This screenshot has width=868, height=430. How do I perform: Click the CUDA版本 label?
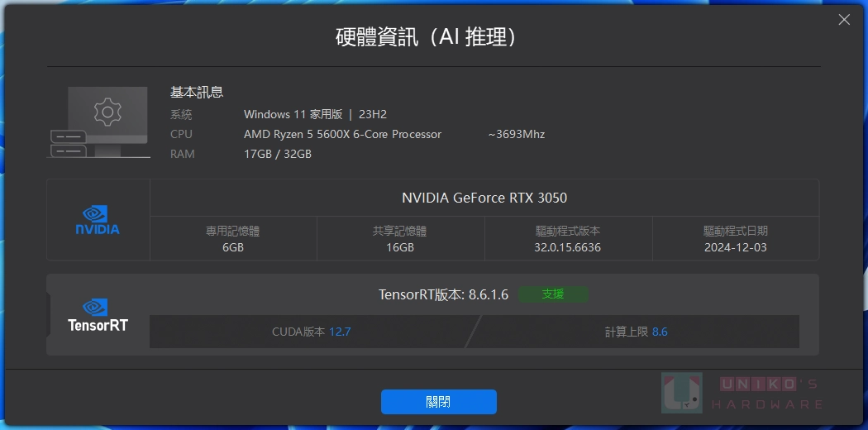(x=298, y=332)
